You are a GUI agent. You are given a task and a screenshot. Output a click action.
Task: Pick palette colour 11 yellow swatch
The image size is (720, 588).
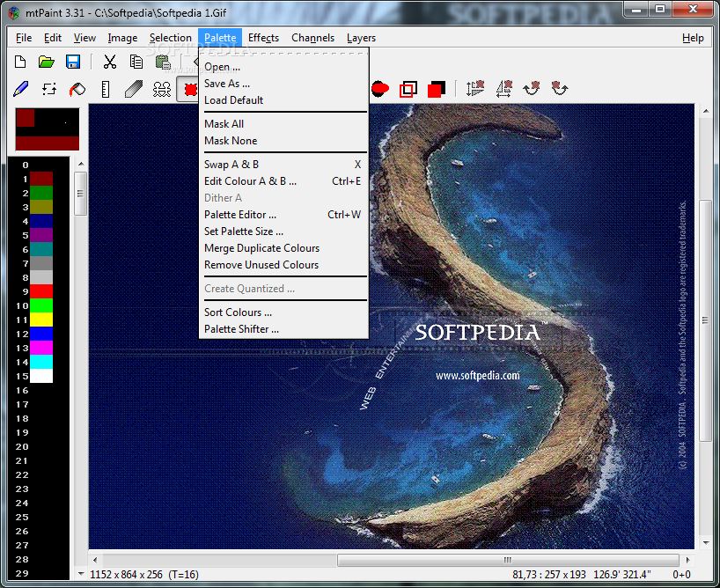[41, 320]
